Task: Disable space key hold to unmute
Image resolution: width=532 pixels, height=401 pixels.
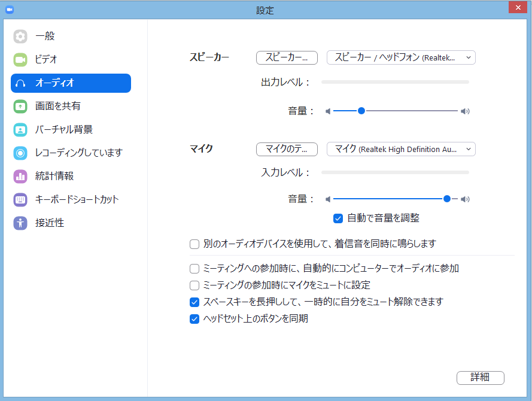Action: (194, 302)
